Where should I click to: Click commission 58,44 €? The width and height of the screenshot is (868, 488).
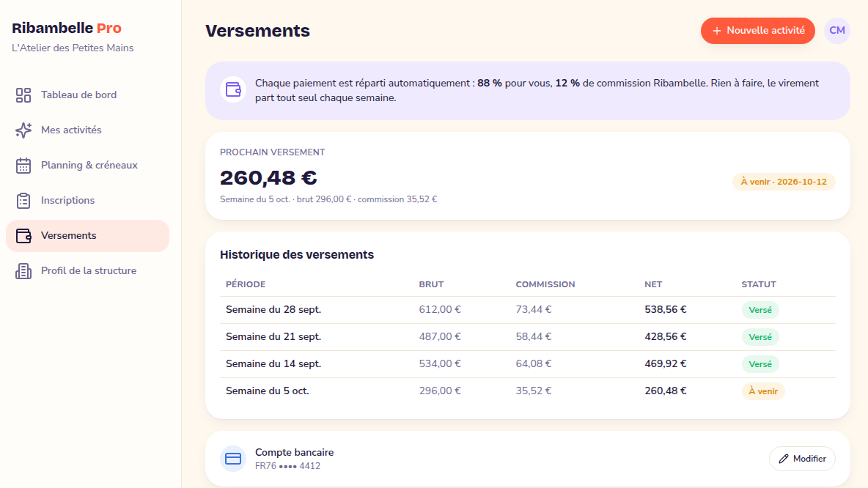[x=534, y=337]
